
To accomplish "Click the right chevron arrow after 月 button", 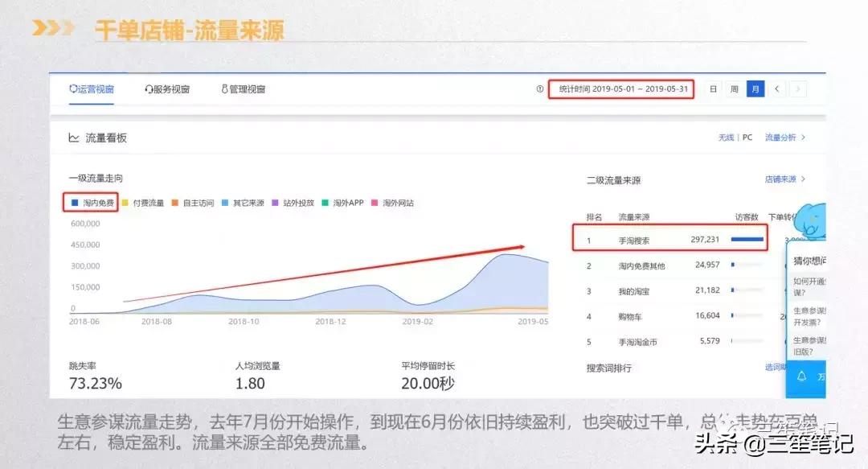I will (797, 88).
